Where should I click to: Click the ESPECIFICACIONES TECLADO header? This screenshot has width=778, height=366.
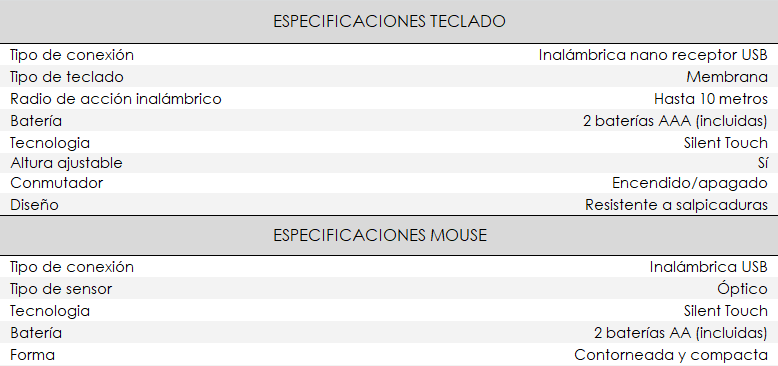click(x=389, y=21)
